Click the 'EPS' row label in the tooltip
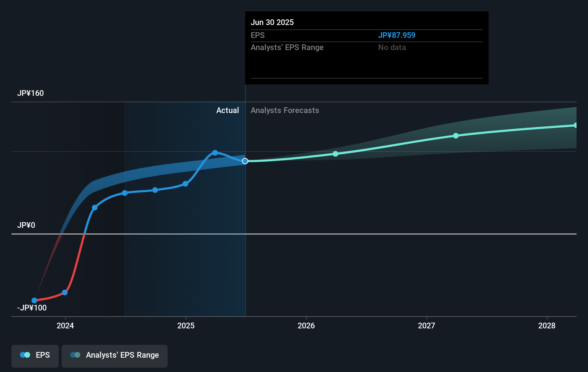588x372 pixels. click(258, 35)
